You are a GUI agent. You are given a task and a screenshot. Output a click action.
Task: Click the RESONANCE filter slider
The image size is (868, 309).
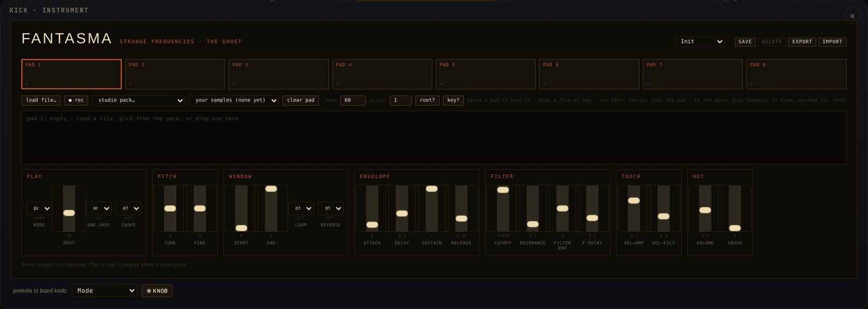[x=533, y=209]
